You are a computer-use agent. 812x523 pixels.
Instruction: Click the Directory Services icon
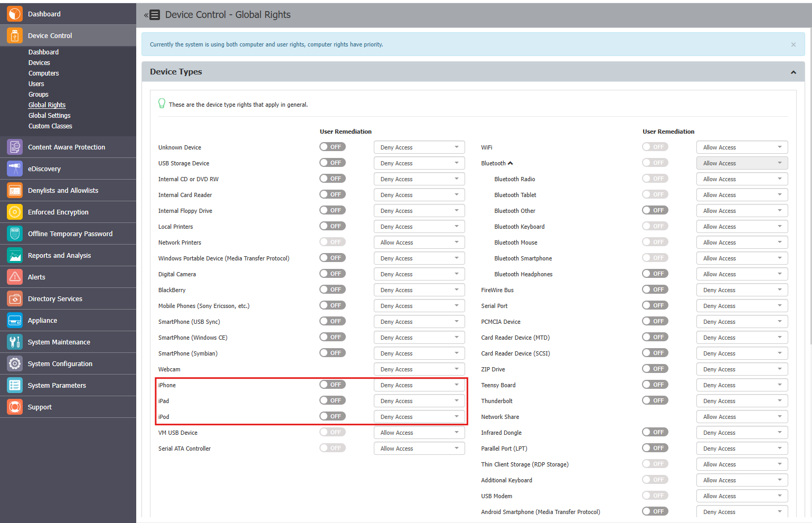[x=15, y=298]
